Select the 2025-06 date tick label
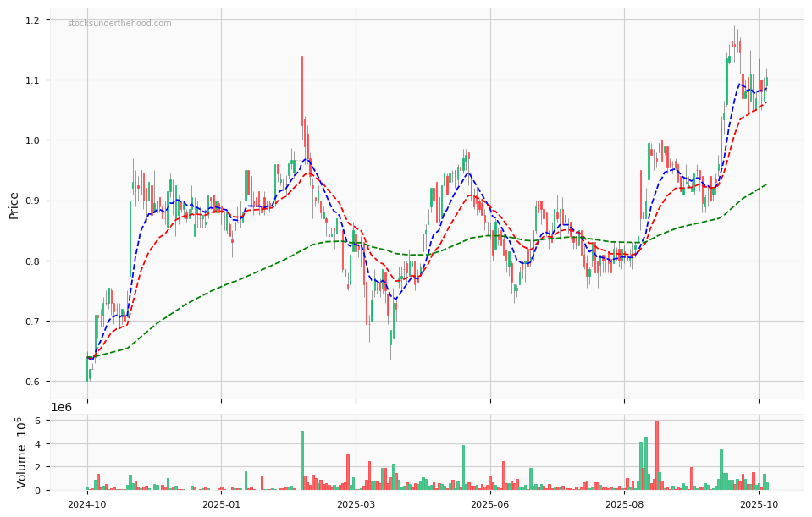 click(490, 504)
